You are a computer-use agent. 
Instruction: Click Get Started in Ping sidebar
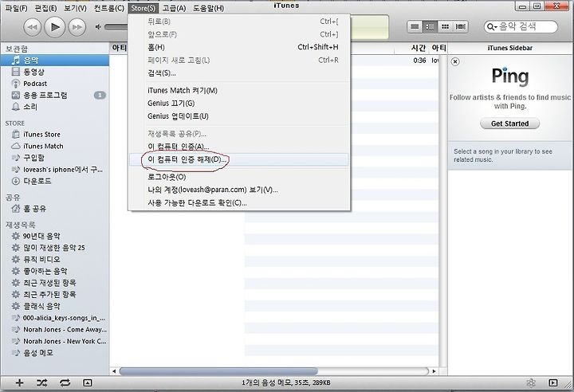(x=509, y=123)
